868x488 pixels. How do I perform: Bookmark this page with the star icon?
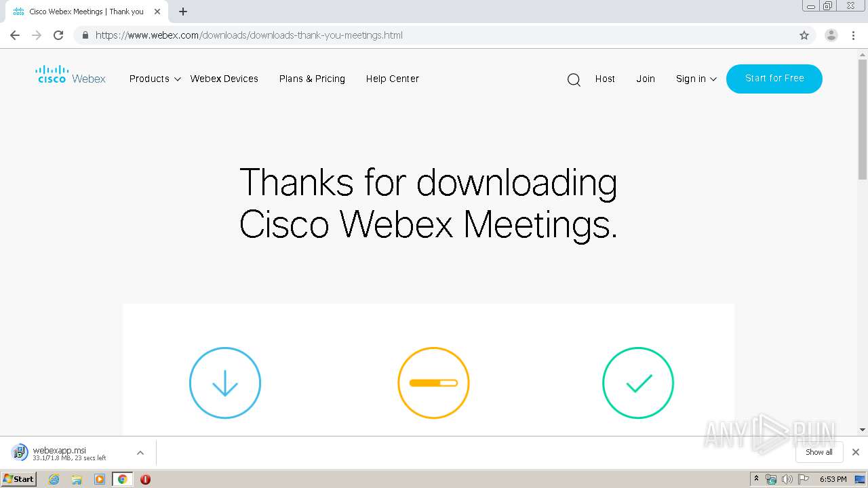[804, 35]
